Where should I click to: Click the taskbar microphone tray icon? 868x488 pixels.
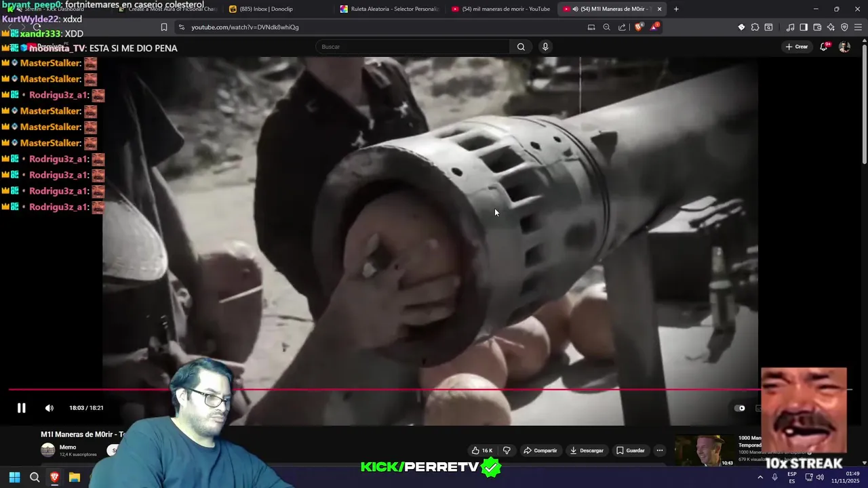pyautogui.click(x=774, y=477)
